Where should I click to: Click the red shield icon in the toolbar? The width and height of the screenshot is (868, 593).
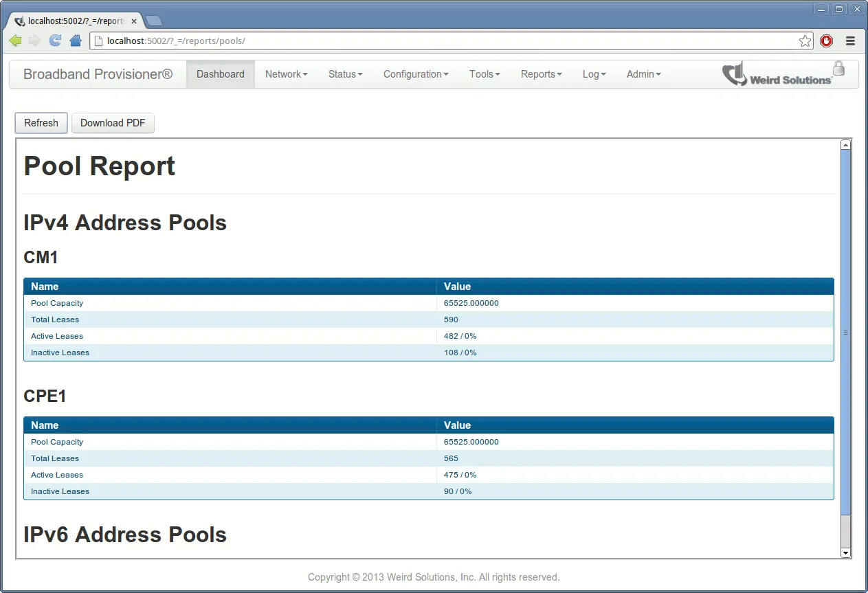point(826,41)
